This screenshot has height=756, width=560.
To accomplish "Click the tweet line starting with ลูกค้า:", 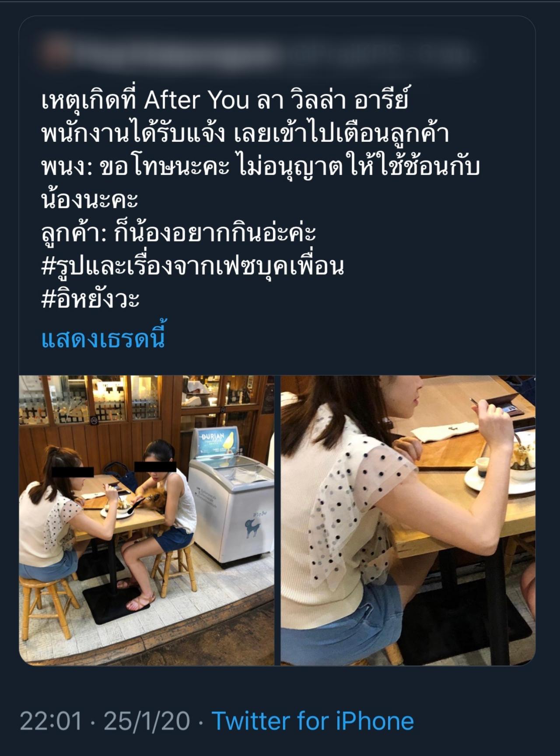I will coord(178,232).
